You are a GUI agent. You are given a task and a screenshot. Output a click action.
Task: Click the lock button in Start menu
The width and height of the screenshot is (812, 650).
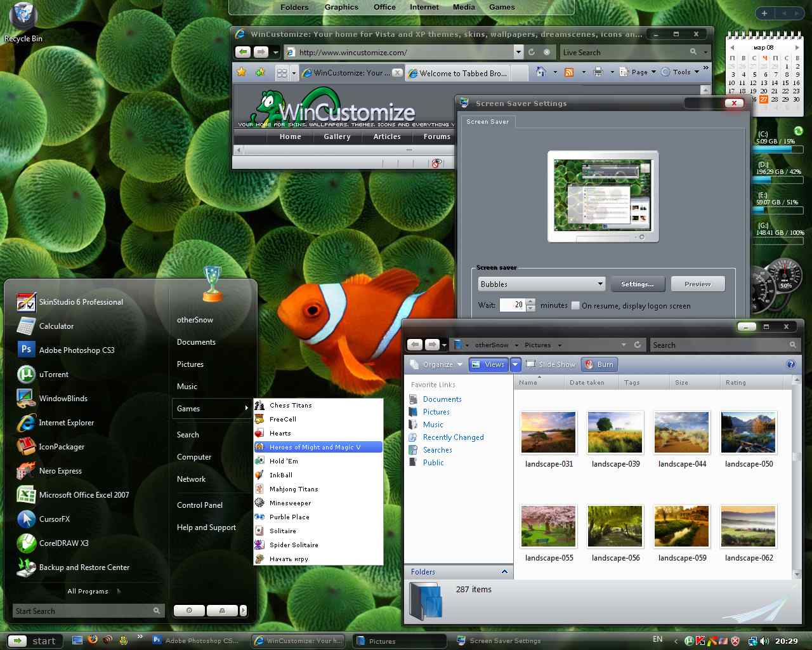[222, 611]
